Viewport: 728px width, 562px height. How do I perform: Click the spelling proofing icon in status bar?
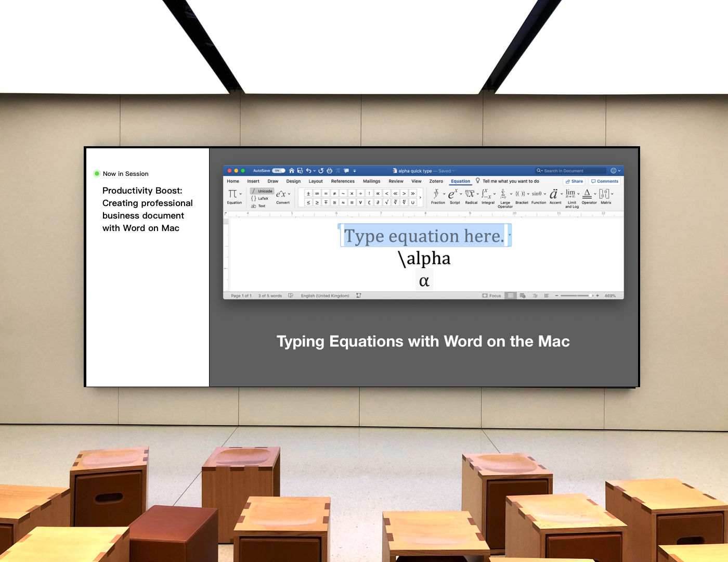pos(291,296)
